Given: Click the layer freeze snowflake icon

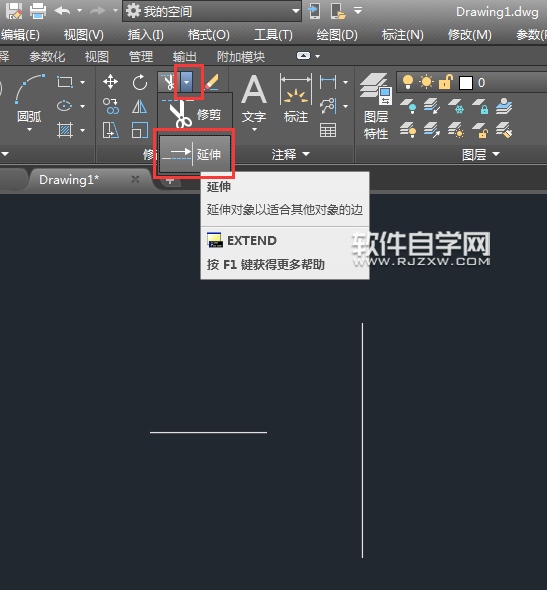Looking at the screenshot, I should (x=456, y=106).
